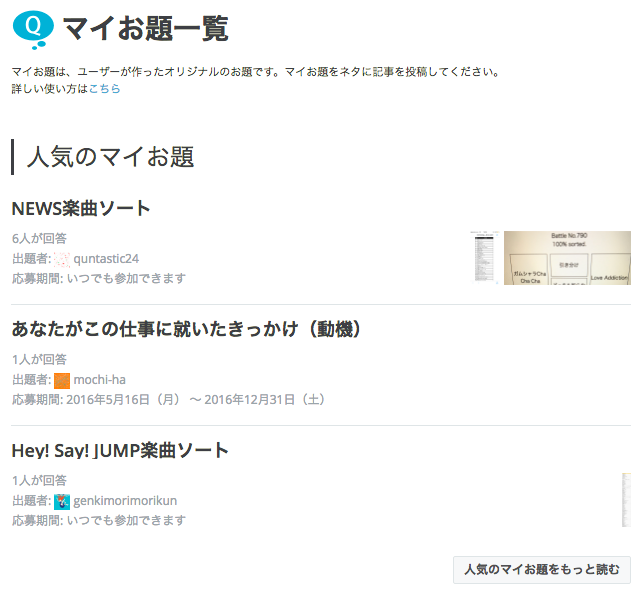This screenshot has height=590, width=641.
Task: Visit genkimorimorikun username link
Action: [125, 501]
